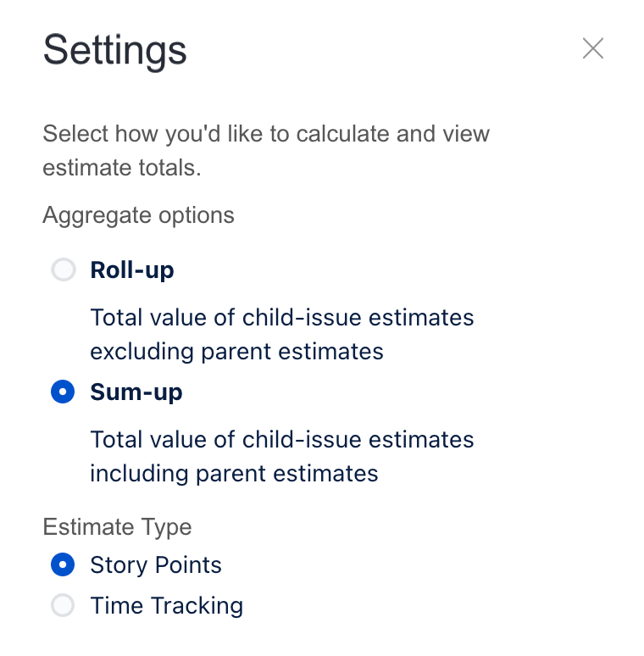Click the Story Points label text
The width and height of the screenshot is (644, 656).
pyautogui.click(x=156, y=564)
